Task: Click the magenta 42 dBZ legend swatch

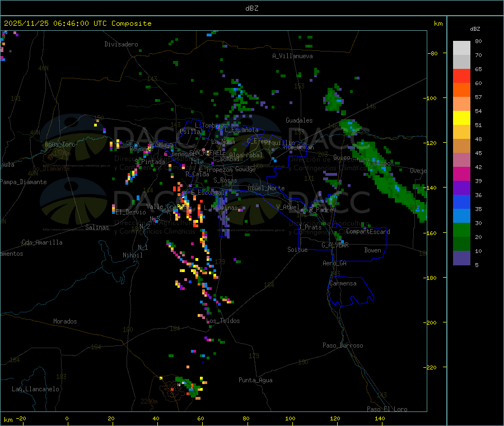Action: coord(461,174)
